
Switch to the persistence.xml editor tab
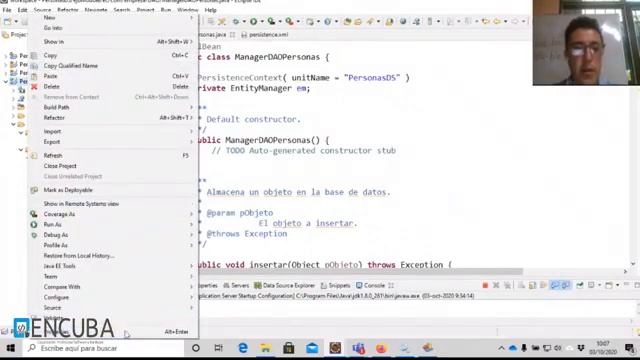[265, 35]
